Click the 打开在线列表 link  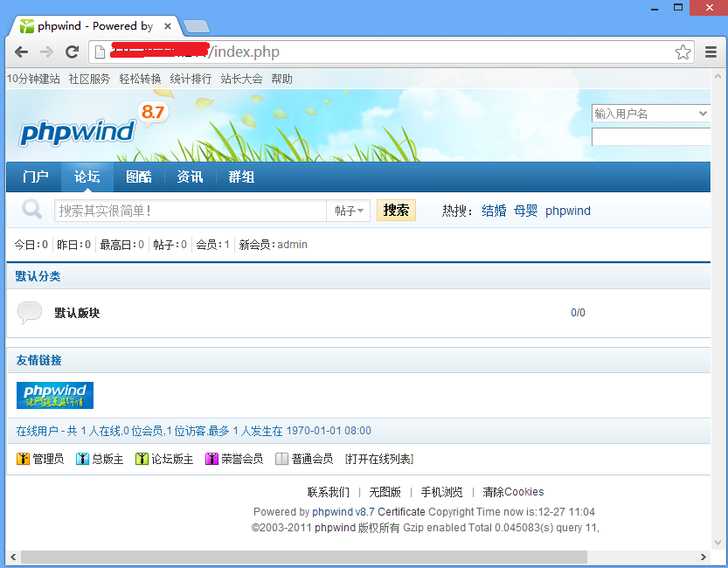pyautogui.click(x=379, y=459)
